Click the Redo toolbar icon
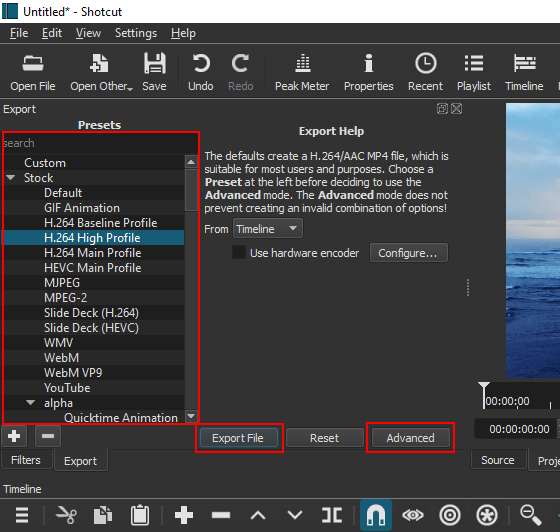This screenshot has height=532, width=560. pyautogui.click(x=240, y=72)
